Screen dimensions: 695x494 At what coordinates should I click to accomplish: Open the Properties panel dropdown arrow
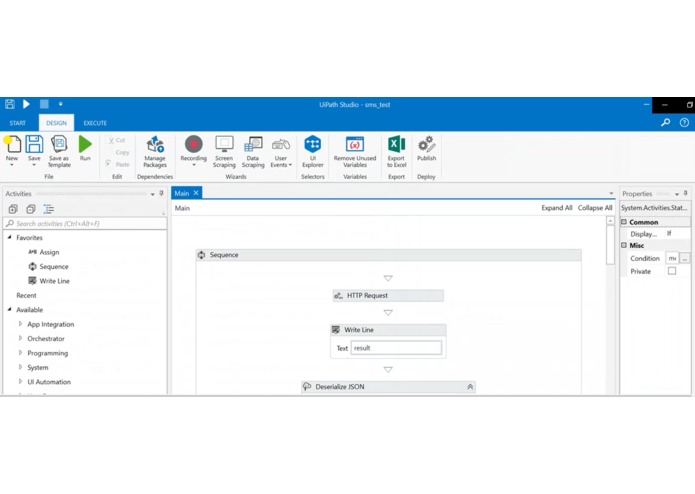[x=677, y=194]
